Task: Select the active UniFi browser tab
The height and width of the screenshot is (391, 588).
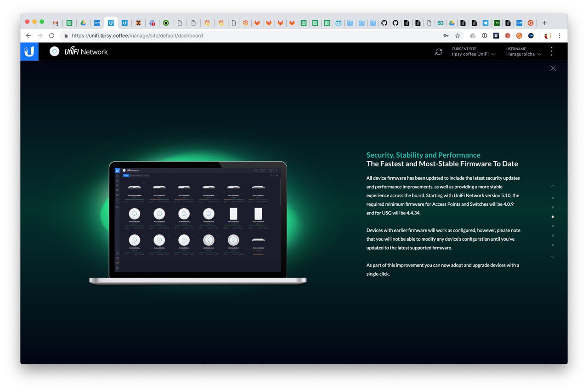Action: point(111,23)
